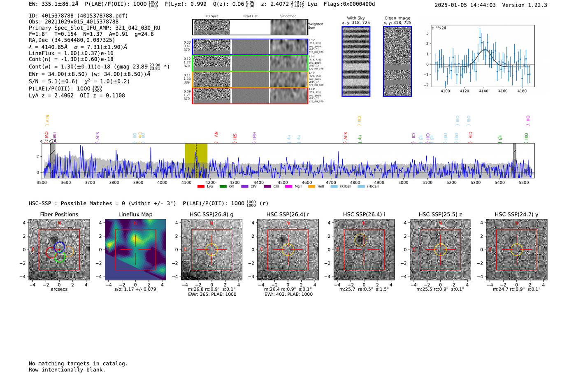The width and height of the screenshot is (576, 392).
Task: Click the magenta MgII legend swatch
Action: (288, 186)
